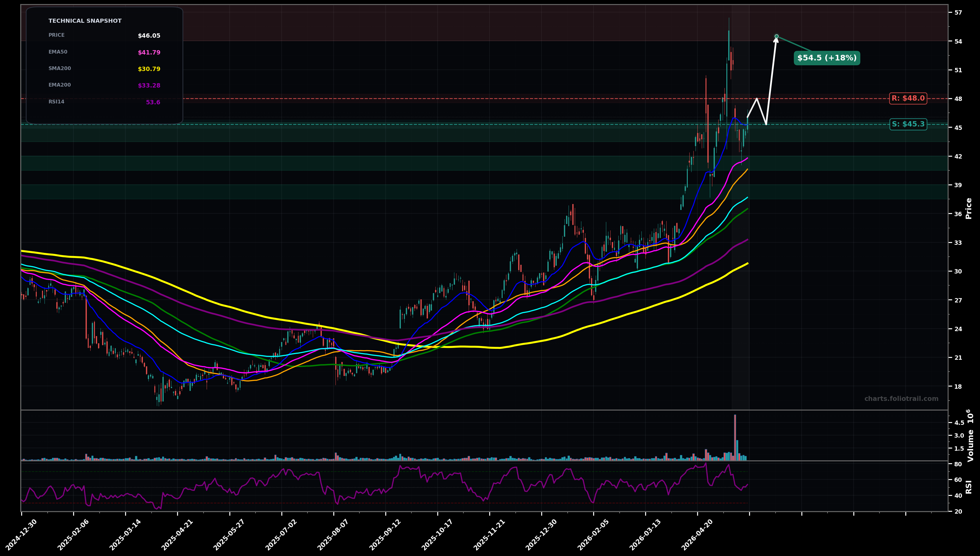Click the EMA50 label in snapshot panel
This screenshot has height=556, width=980.
pyautogui.click(x=58, y=52)
